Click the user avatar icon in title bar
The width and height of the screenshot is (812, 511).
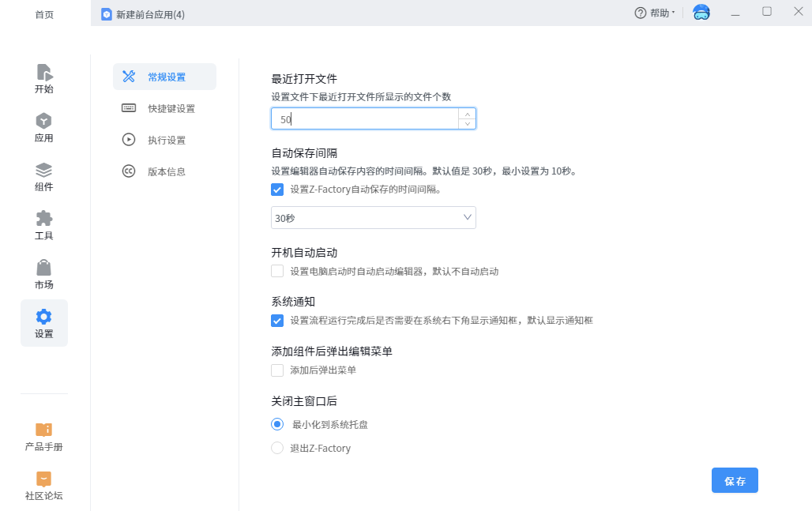click(701, 13)
